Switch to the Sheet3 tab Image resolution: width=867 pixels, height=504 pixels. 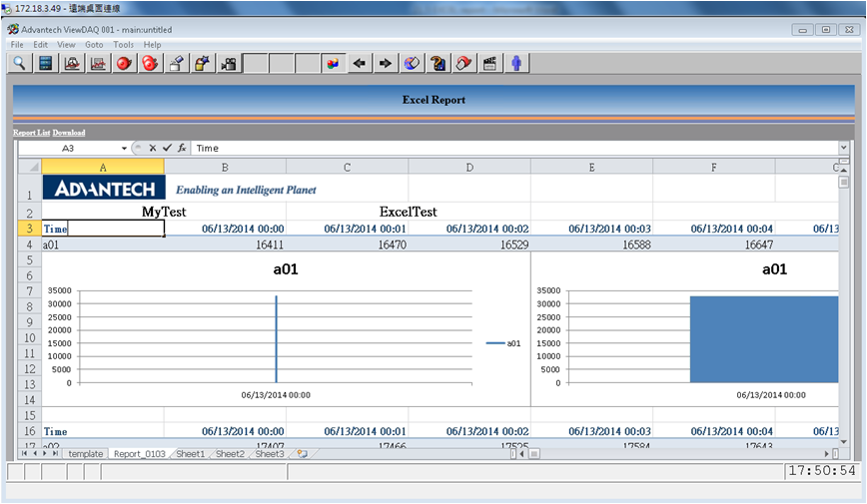[270, 454]
